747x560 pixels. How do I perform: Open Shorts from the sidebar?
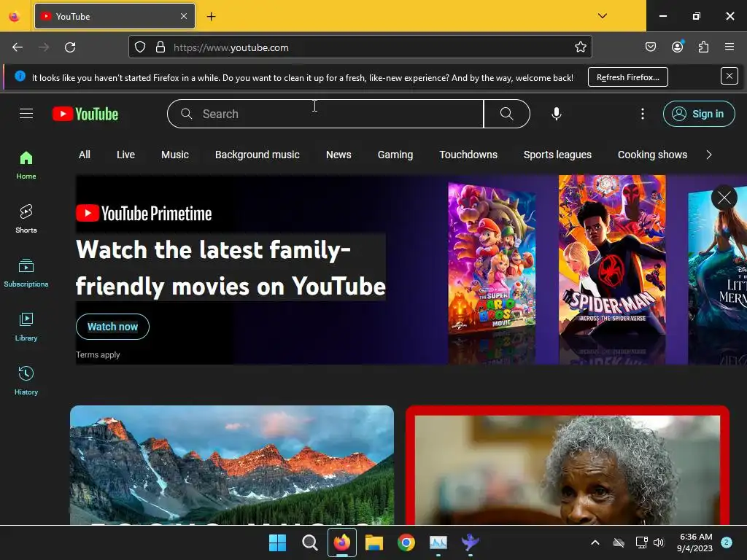tap(26, 219)
